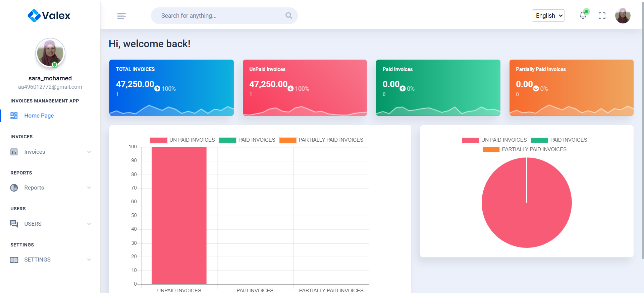Click the search magnifier icon
This screenshot has height=293, width=644.
[x=288, y=15]
